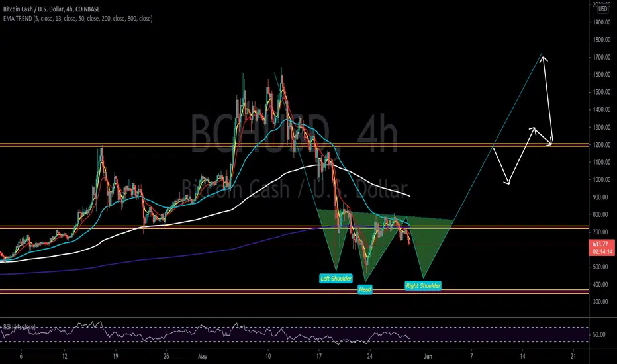Viewport: 617px width, 364px height.
Task: Click date 7 on the time axis
Action: tap(471, 357)
